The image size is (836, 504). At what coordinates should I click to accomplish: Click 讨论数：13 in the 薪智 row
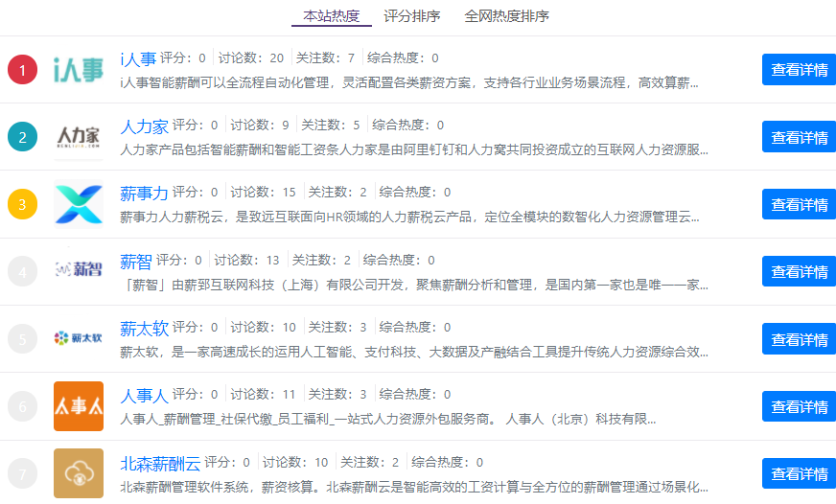(246, 260)
